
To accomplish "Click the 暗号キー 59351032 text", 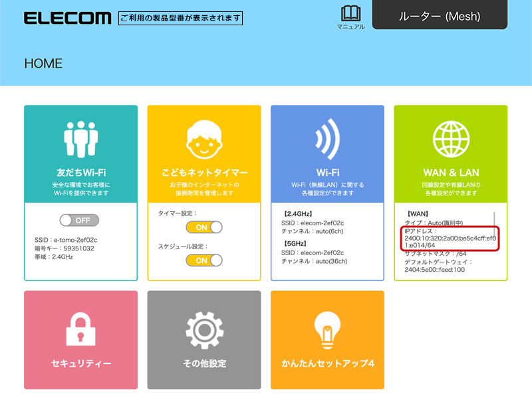I will point(65,249).
